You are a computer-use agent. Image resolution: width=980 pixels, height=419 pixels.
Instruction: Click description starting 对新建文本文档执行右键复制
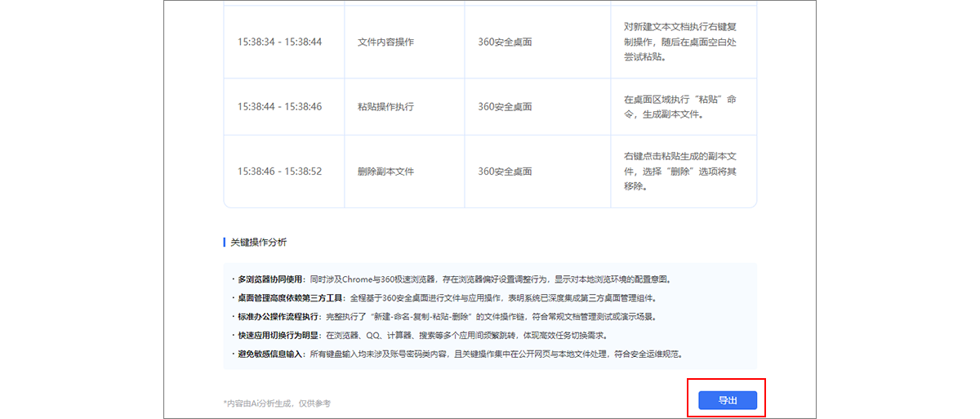tap(680, 42)
